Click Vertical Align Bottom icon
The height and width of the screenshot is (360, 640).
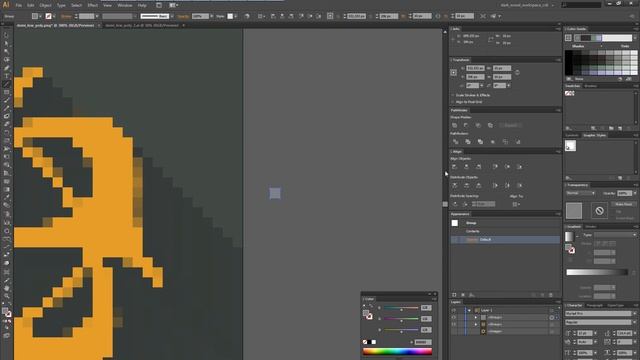pos(519,167)
